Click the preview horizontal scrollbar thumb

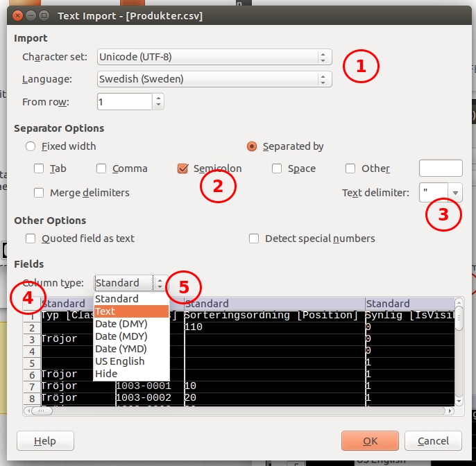(42, 411)
